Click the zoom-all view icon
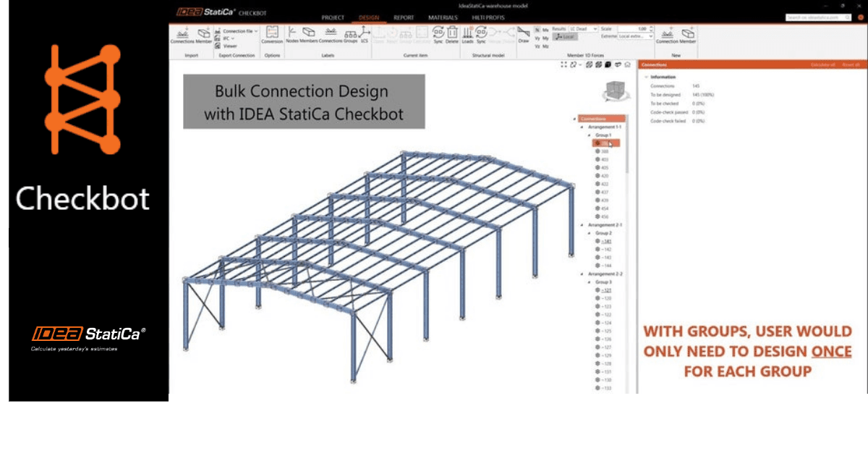This screenshot has height=456, width=868. point(563,64)
